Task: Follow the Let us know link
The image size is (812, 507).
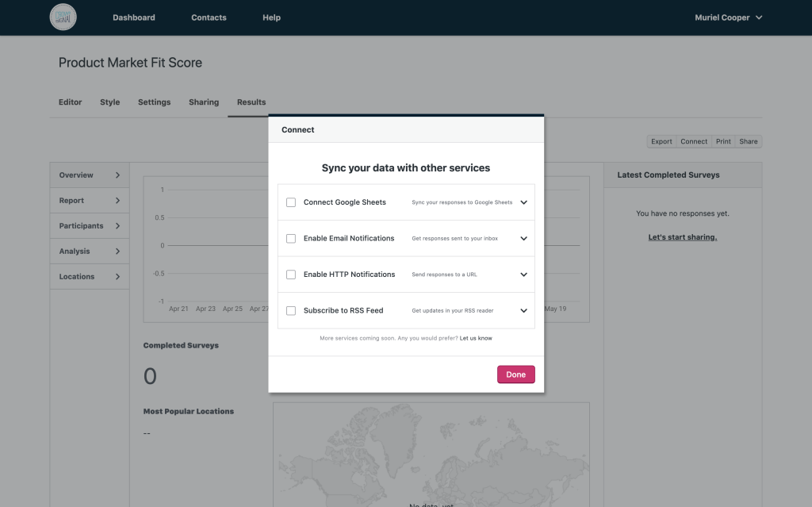Action: pos(476,338)
